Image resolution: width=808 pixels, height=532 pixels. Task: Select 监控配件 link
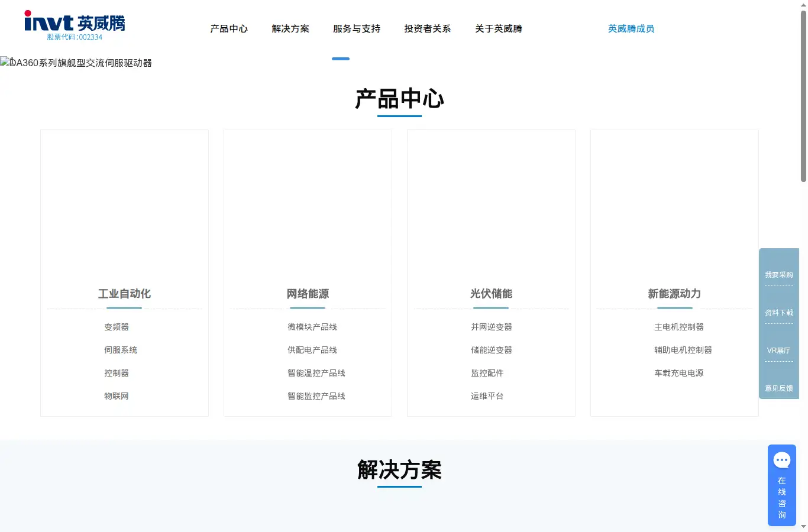coord(487,373)
